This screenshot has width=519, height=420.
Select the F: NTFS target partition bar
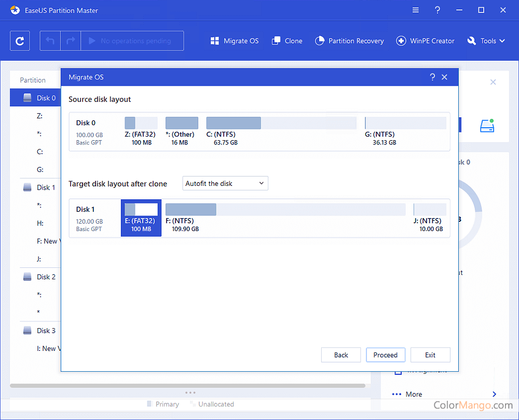pos(285,210)
